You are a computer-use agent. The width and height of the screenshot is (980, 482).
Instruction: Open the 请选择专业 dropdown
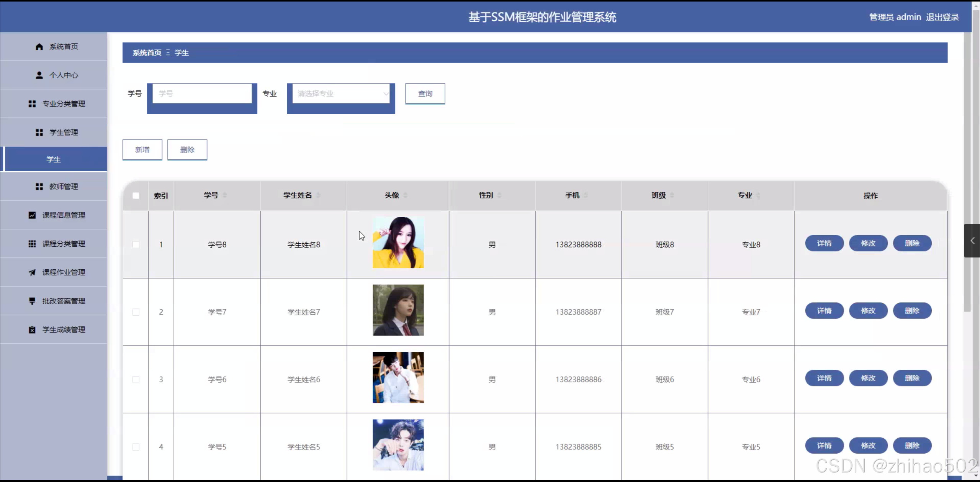341,93
